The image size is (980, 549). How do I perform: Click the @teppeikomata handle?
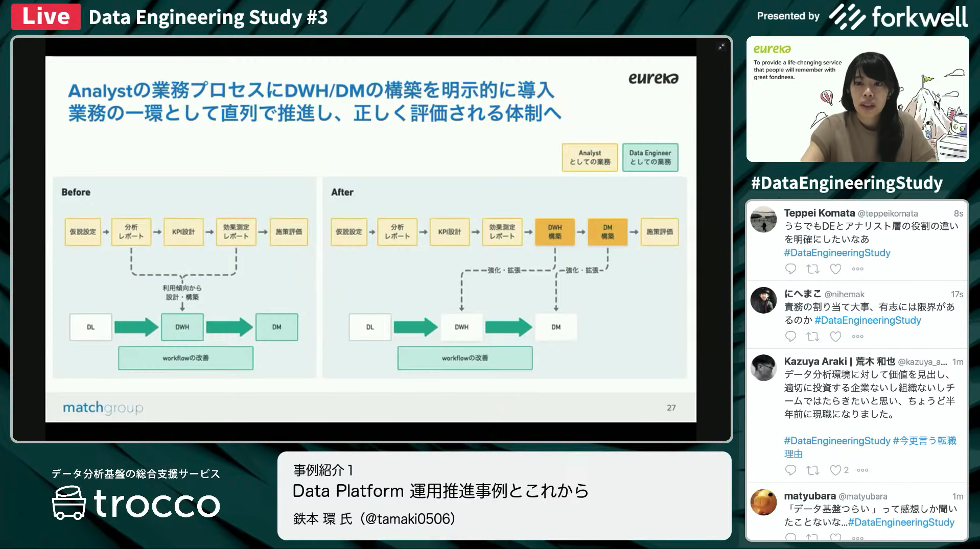888,213
